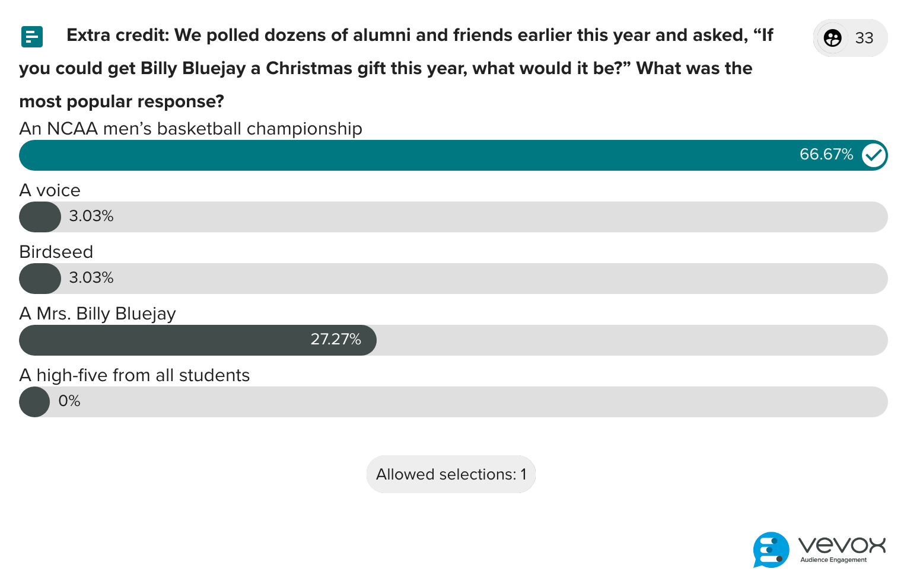Click the 3.03% label beside the voice bar

click(91, 216)
